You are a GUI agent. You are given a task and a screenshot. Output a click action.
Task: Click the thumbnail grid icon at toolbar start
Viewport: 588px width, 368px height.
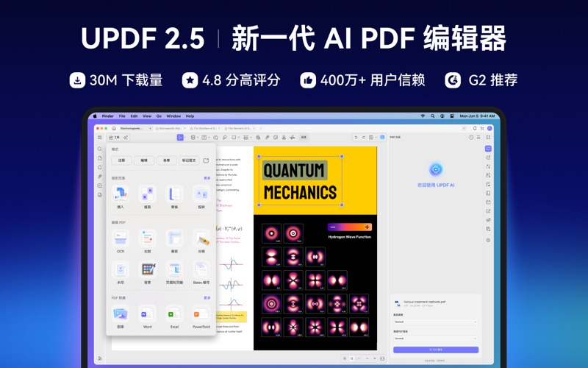100,138
